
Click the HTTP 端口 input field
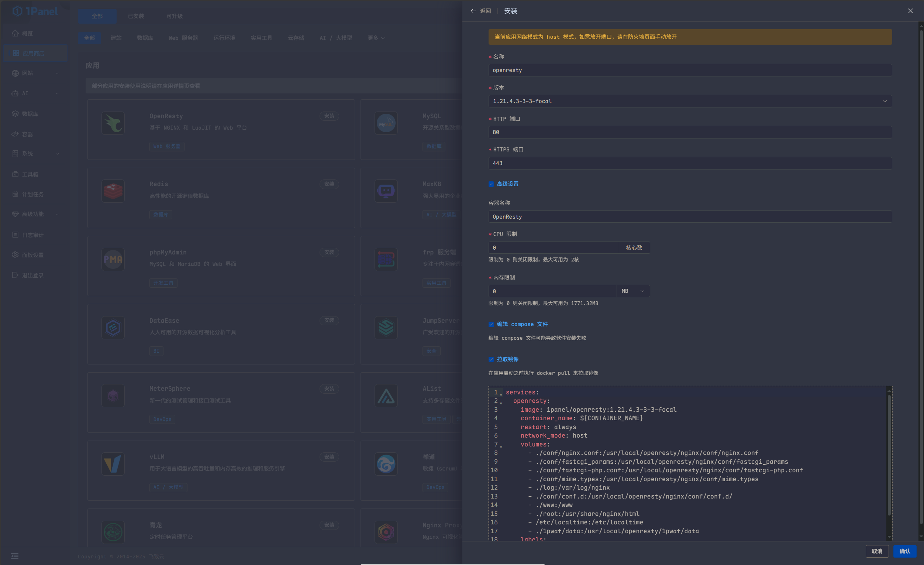(690, 132)
